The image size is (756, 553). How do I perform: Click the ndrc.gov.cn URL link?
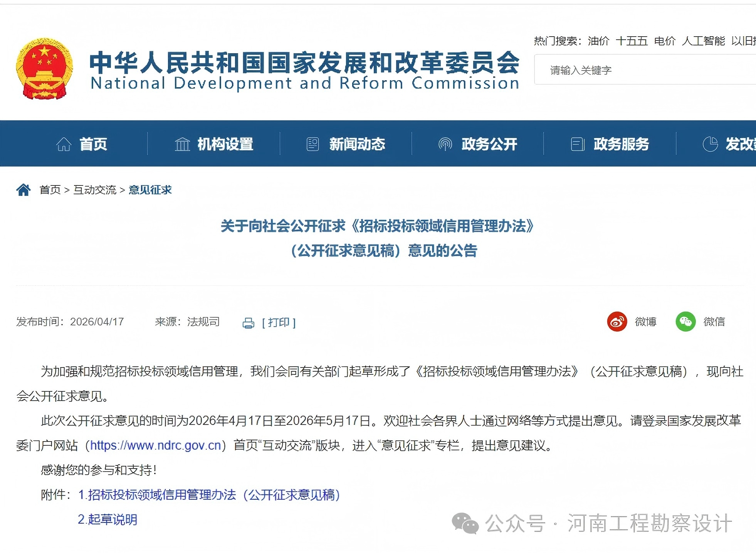pos(156,445)
